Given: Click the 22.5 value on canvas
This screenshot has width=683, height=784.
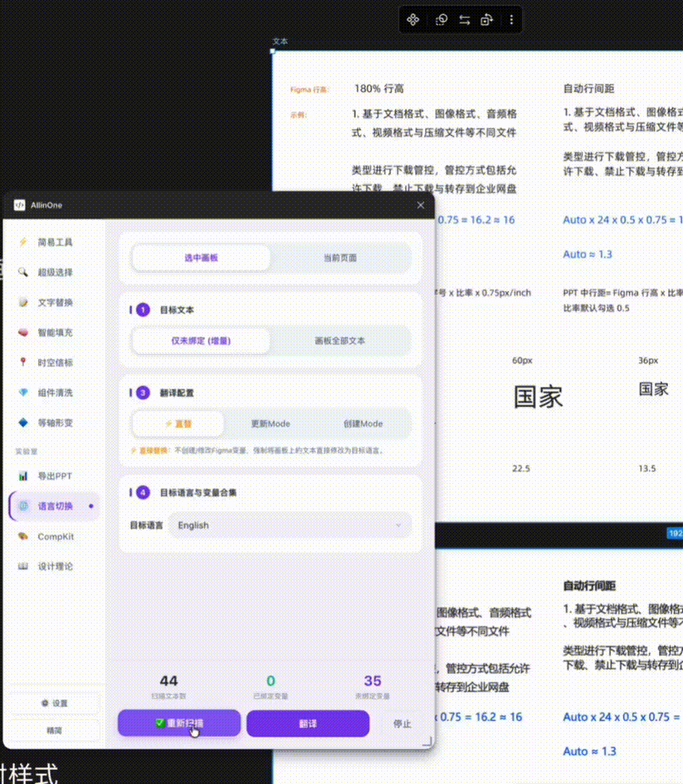Looking at the screenshot, I should pos(521,469).
